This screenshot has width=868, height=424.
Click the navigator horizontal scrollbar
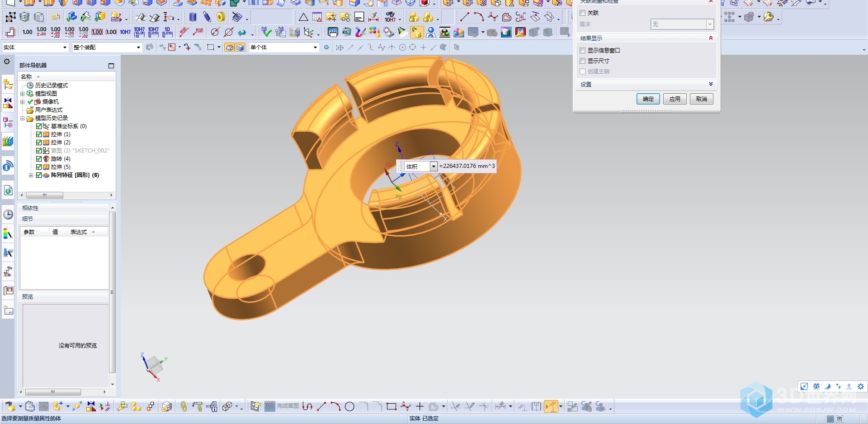click(66, 195)
